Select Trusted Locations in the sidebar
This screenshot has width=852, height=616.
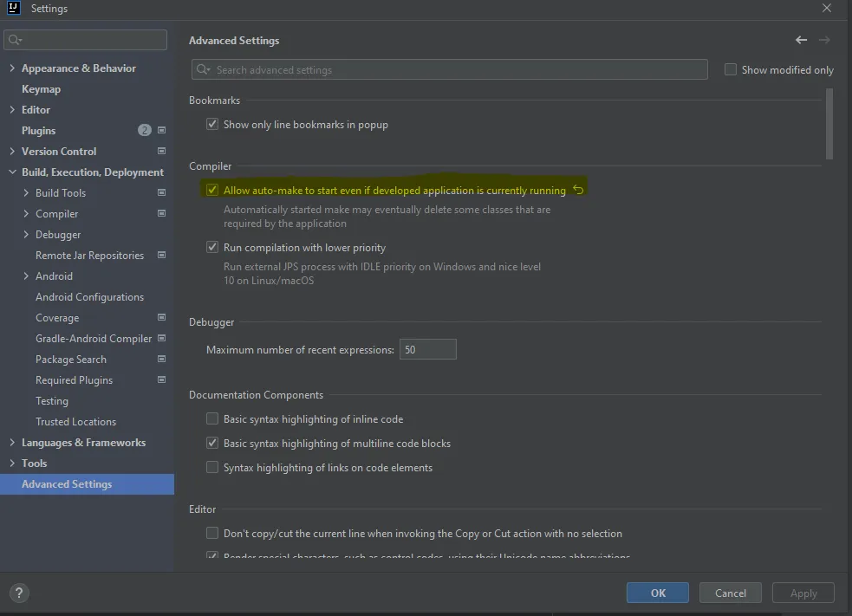tap(75, 422)
